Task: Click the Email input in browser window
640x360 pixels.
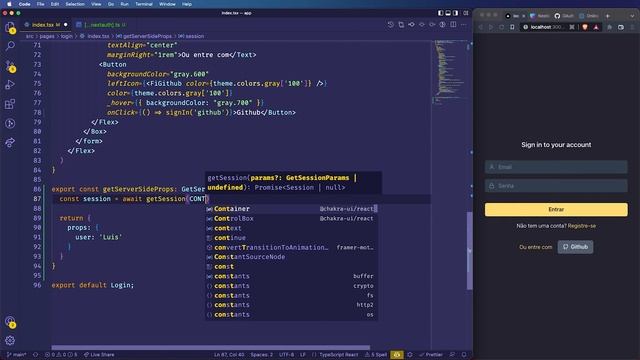Action: coord(556,167)
